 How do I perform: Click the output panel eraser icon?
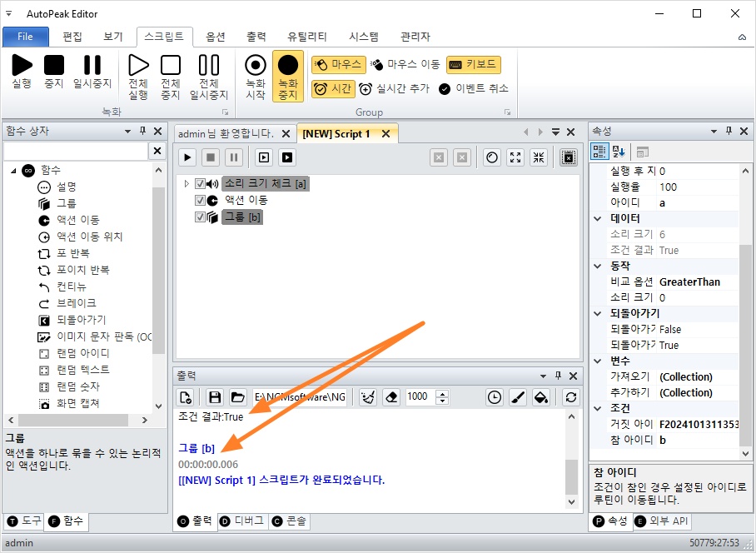(391, 397)
